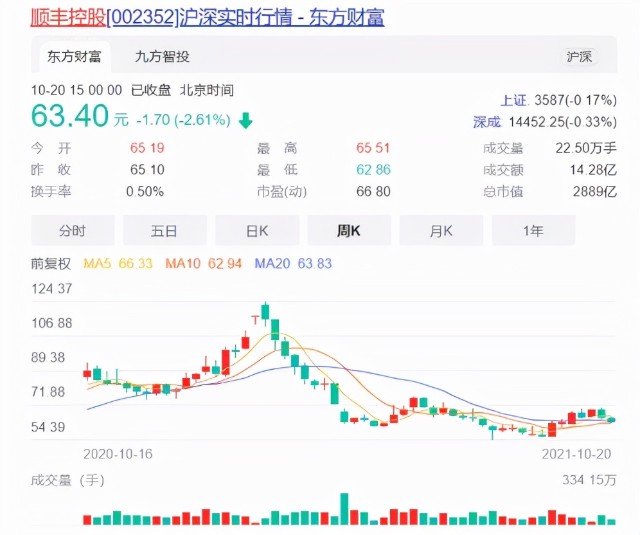
Task: Click the chart end date 2021-10-20
Action: point(576,454)
